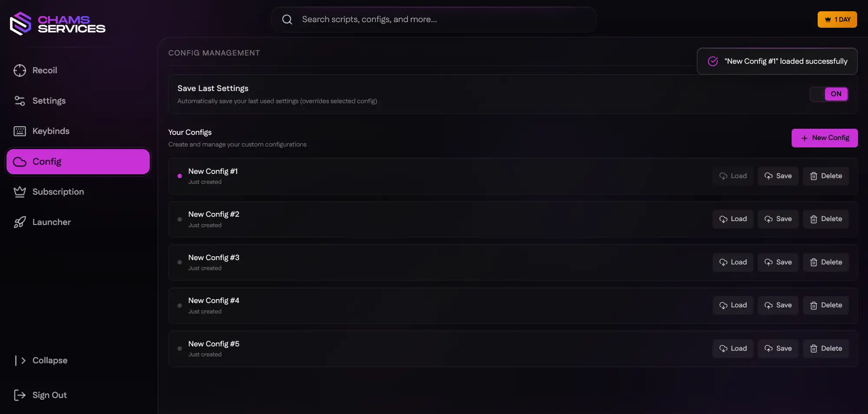Delete New Config #1

tap(825, 176)
